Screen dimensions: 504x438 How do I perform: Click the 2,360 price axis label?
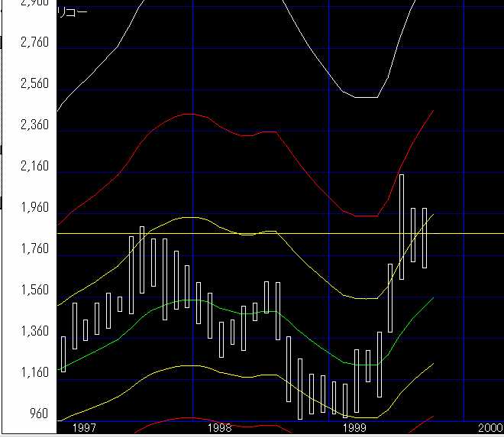34,124
